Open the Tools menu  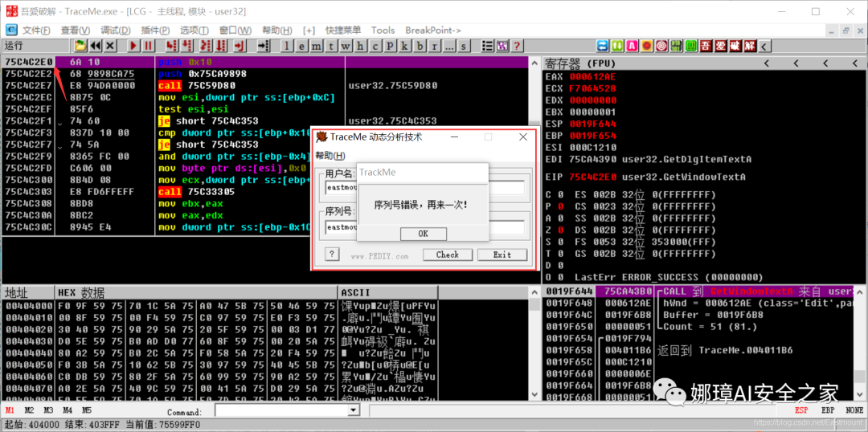click(383, 31)
